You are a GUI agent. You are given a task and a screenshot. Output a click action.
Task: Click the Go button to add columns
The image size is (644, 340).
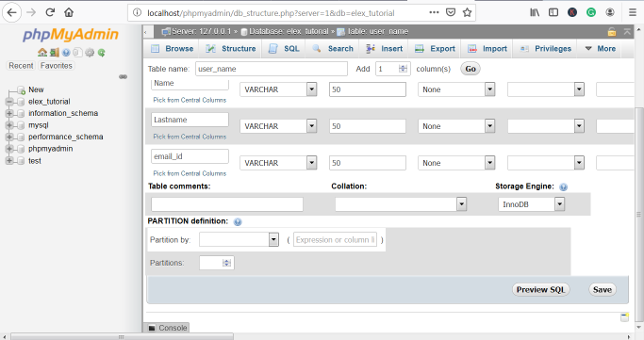point(471,69)
